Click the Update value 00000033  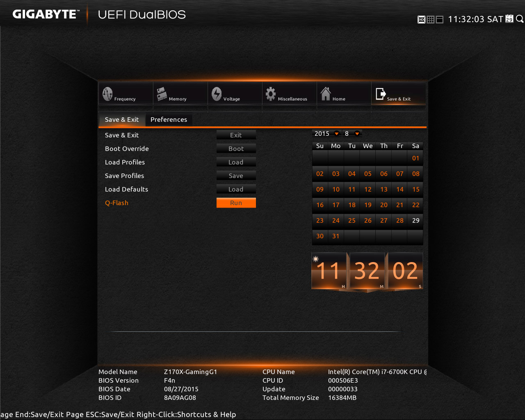click(x=343, y=389)
